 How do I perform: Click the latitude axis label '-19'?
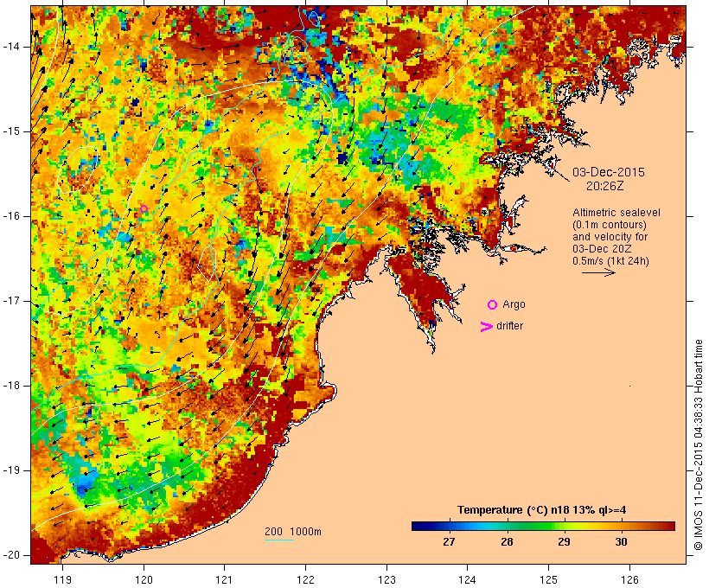click(x=11, y=470)
